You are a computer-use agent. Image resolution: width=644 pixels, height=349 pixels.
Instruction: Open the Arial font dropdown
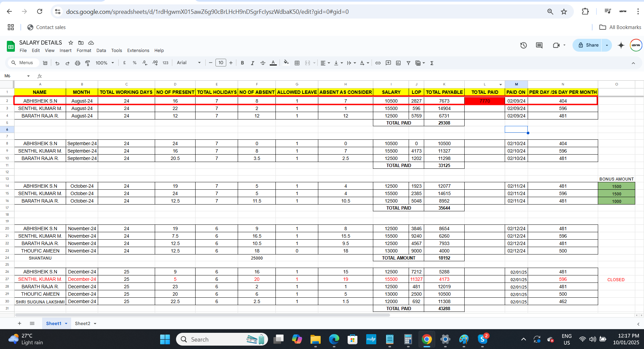tap(189, 63)
